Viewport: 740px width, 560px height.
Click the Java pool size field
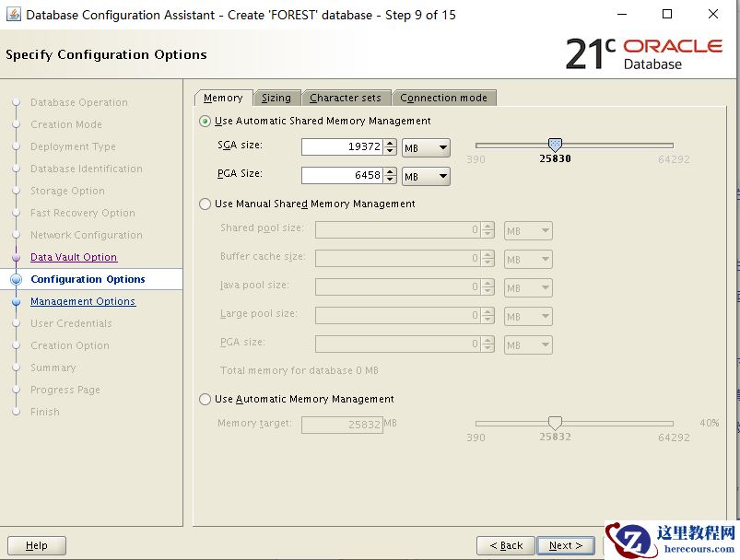click(x=398, y=287)
